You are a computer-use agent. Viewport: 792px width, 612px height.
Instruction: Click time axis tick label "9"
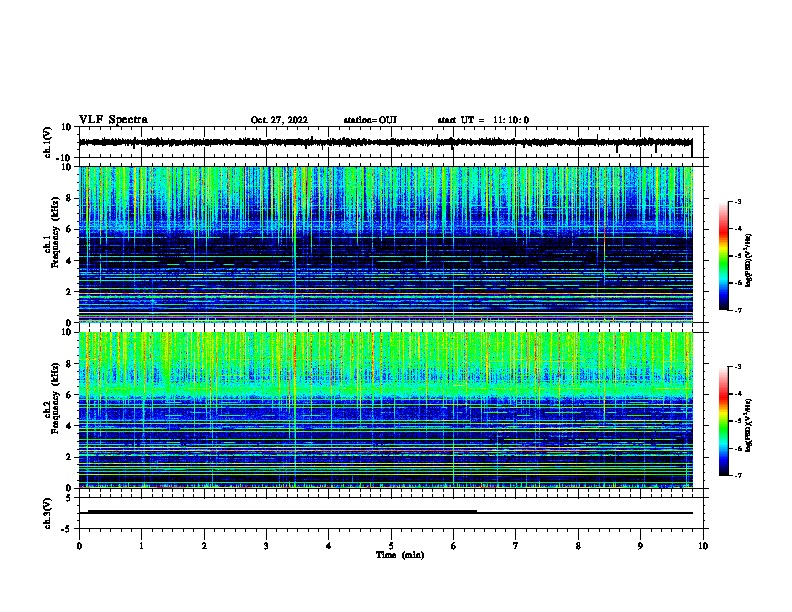tap(640, 546)
